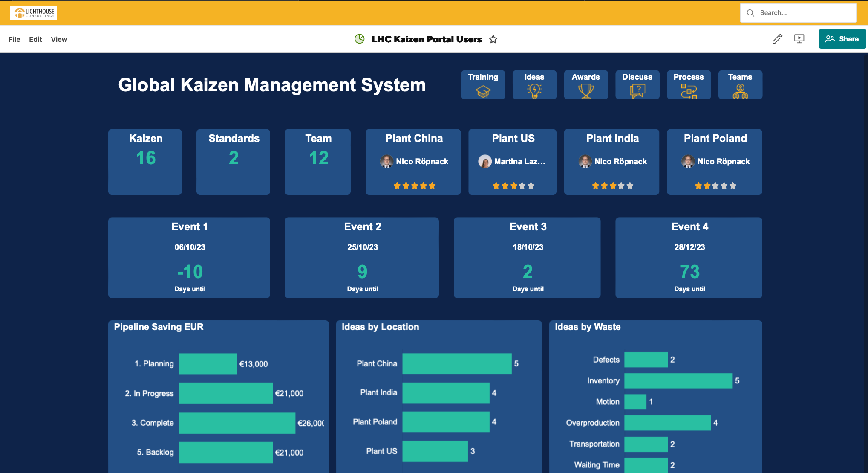The image size is (868, 473).
Task: Click the Share button
Action: point(842,39)
